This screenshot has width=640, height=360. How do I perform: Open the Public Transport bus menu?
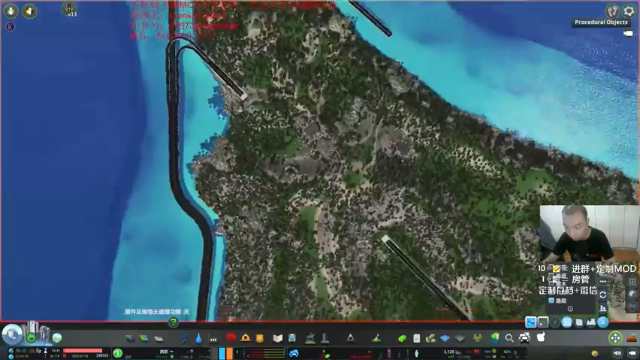point(292,338)
